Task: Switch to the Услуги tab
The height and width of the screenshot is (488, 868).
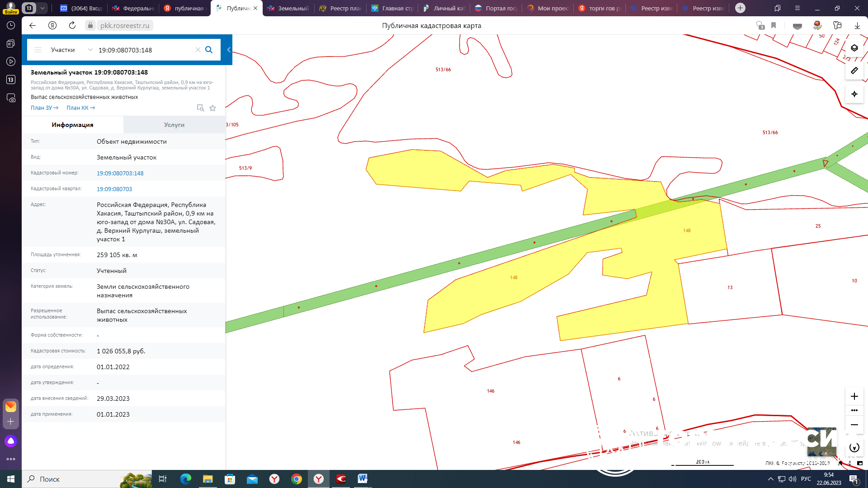Action: point(174,125)
